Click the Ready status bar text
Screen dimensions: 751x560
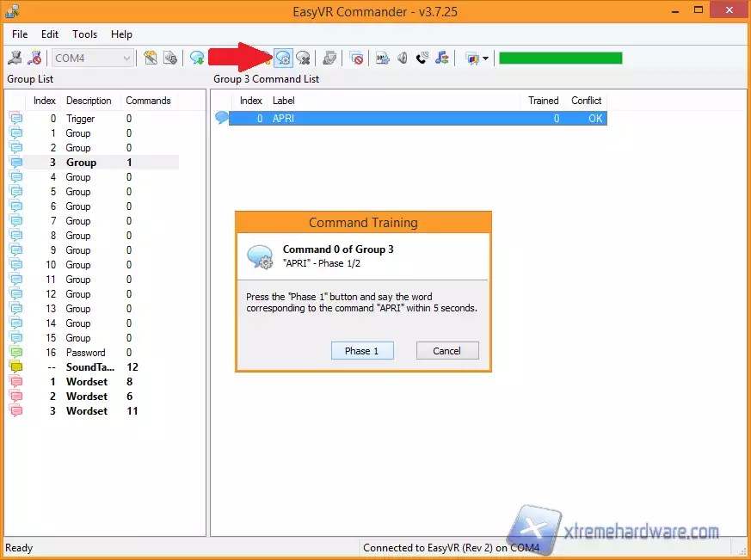[x=19, y=548]
